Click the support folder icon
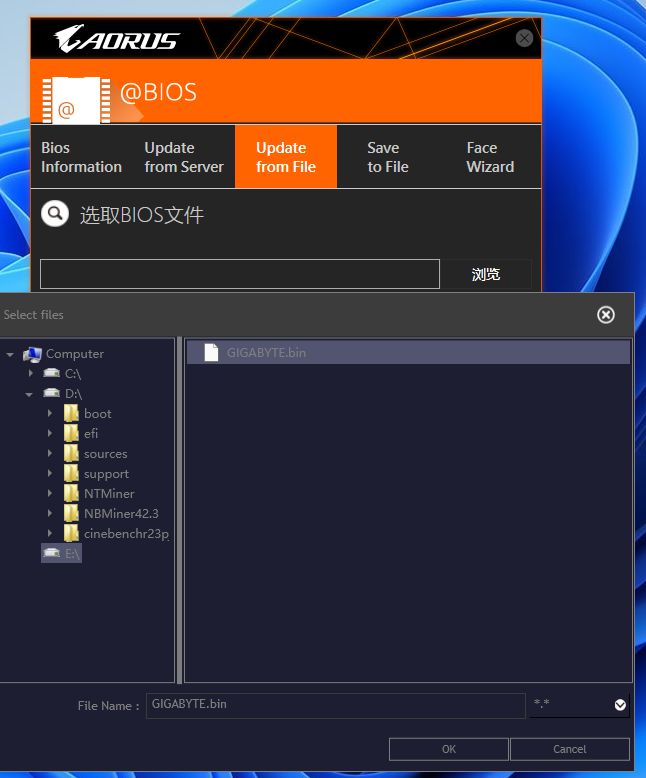 pos(71,473)
